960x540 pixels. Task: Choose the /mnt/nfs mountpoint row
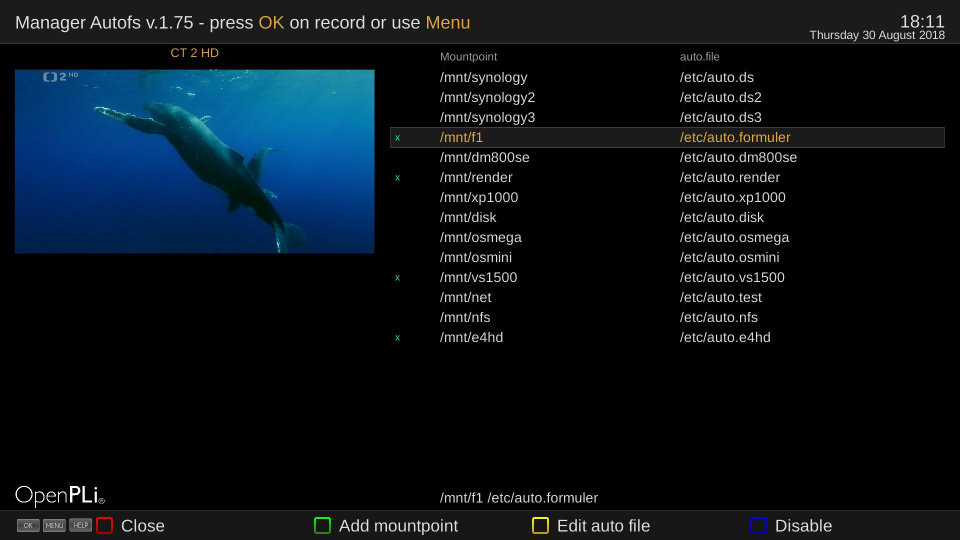(465, 317)
